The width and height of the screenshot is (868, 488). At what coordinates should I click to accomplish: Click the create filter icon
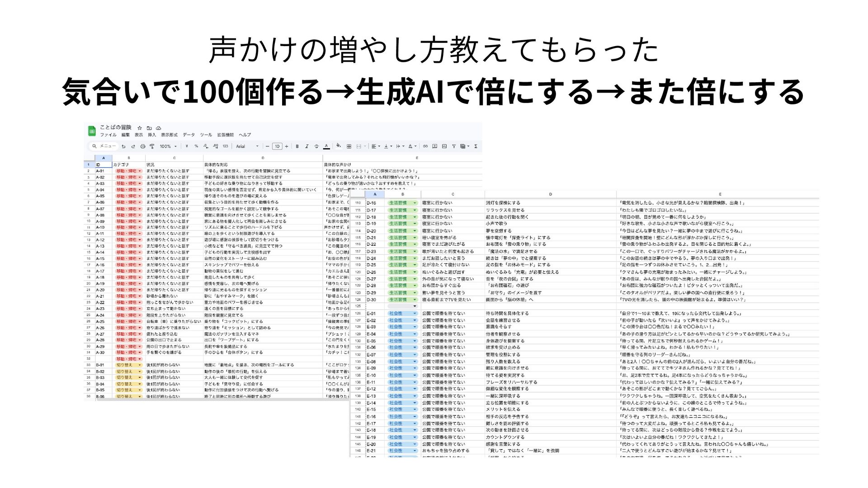coord(453,146)
